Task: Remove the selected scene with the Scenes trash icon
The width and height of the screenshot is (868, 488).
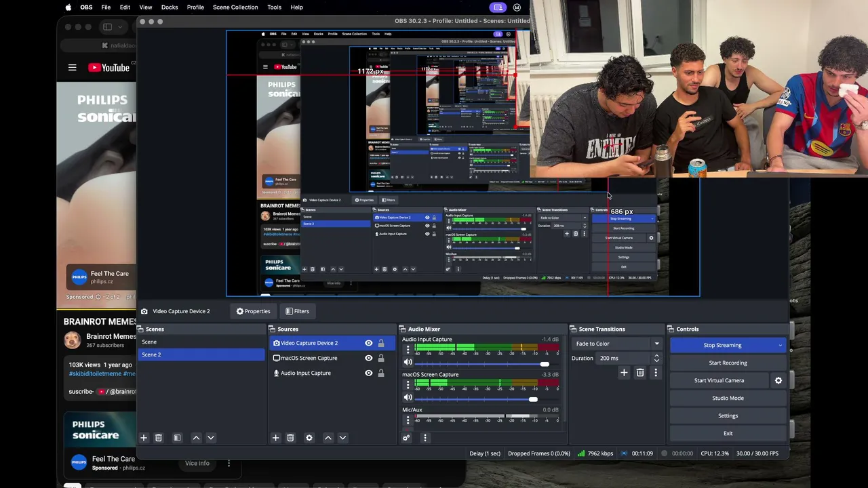Action: 159,438
